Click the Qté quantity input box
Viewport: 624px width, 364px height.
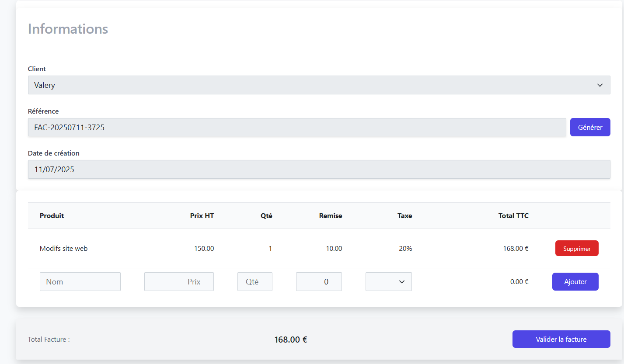pos(254,282)
